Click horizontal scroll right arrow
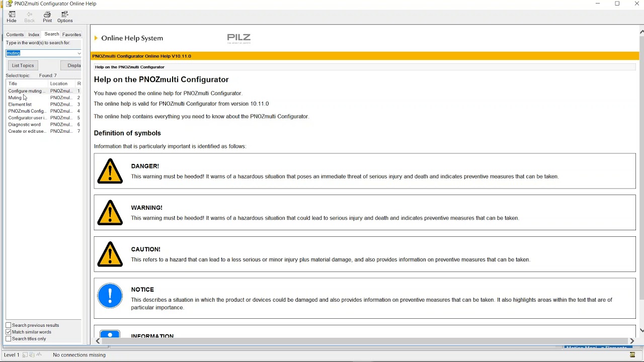This screenshot has height=362, width=644. tap(632, 341)
